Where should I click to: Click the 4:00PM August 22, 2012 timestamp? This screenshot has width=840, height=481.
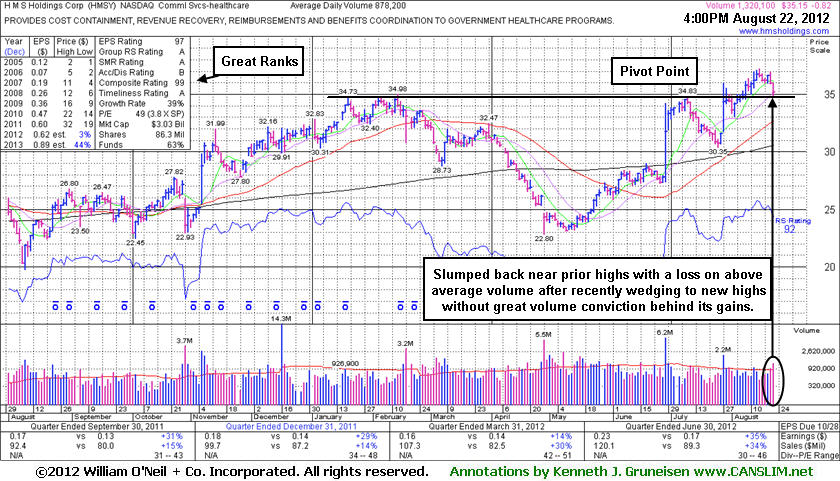tap(756, 18)
